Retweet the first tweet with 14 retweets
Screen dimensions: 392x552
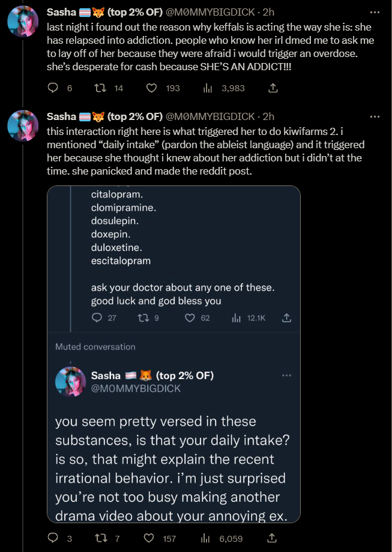coord(101,88)
